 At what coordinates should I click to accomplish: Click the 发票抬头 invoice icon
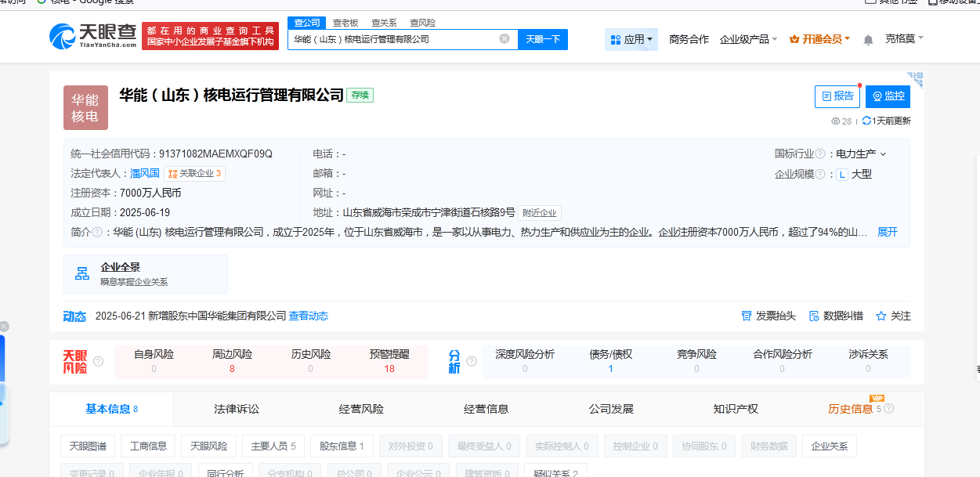(747, 316)
